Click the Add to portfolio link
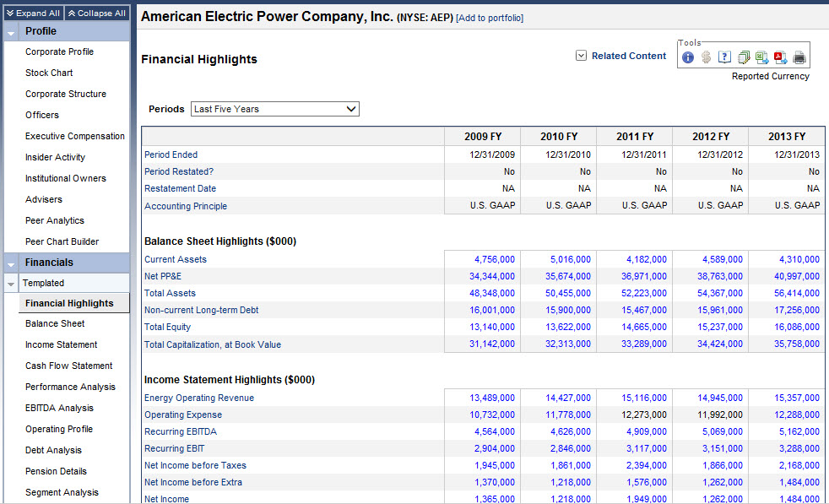This screenshot has height=504, width=829. point(490,18)
